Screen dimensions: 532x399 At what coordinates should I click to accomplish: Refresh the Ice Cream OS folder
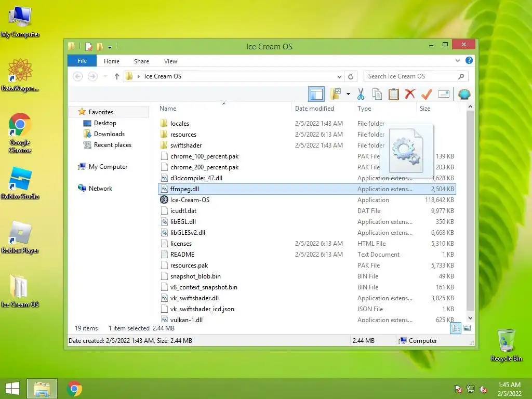point(351,76)
